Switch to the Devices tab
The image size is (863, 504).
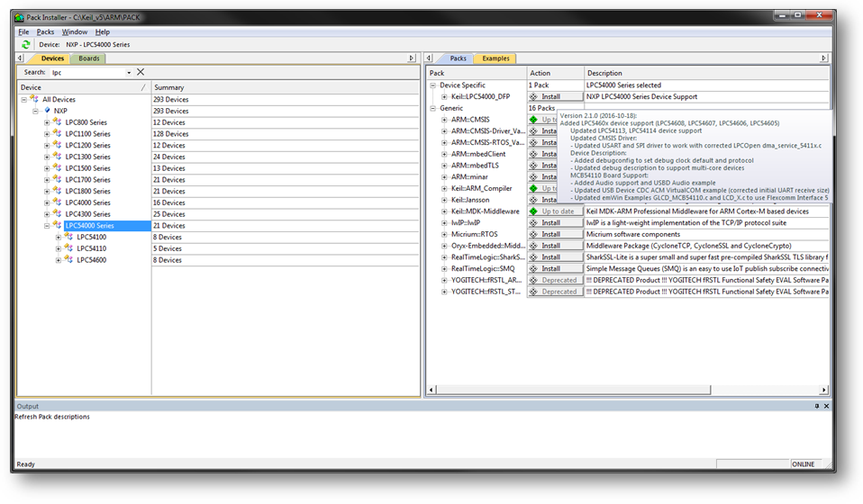point(52,58)
